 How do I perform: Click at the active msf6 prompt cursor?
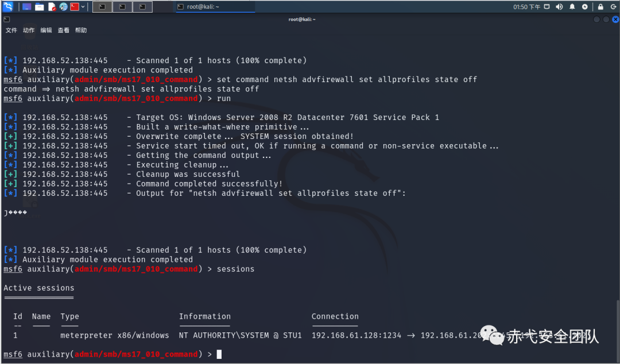click(x=219, y=354)
